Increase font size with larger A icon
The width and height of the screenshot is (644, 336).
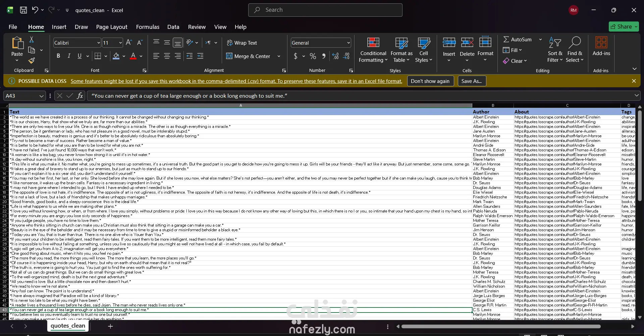pyautogui.click(x=129, y=43)
